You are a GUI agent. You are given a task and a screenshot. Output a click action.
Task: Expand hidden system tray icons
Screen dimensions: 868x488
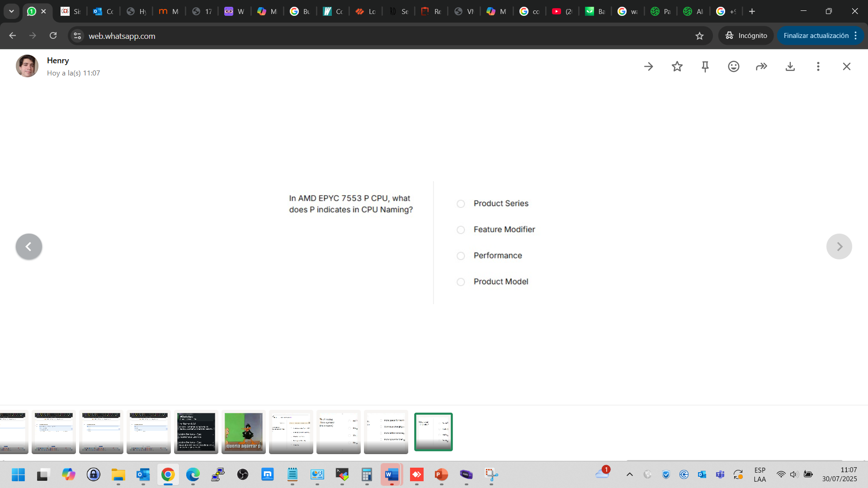[630, 474]
